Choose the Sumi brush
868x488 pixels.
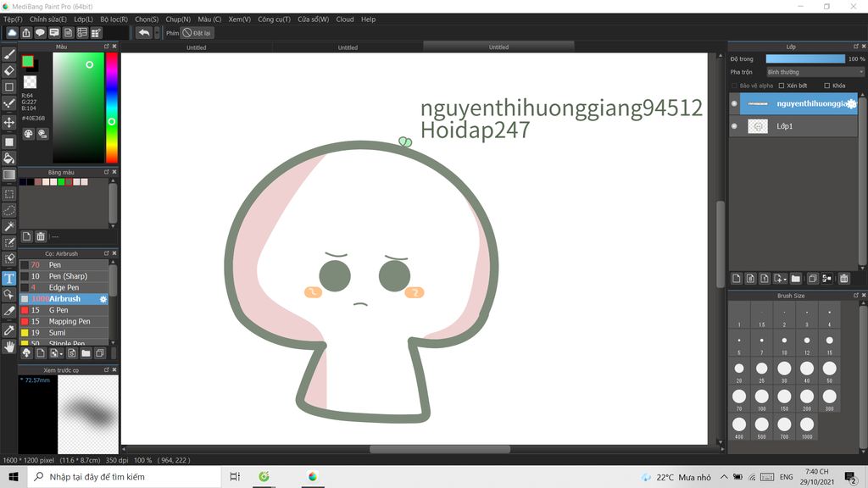(64, 332)
